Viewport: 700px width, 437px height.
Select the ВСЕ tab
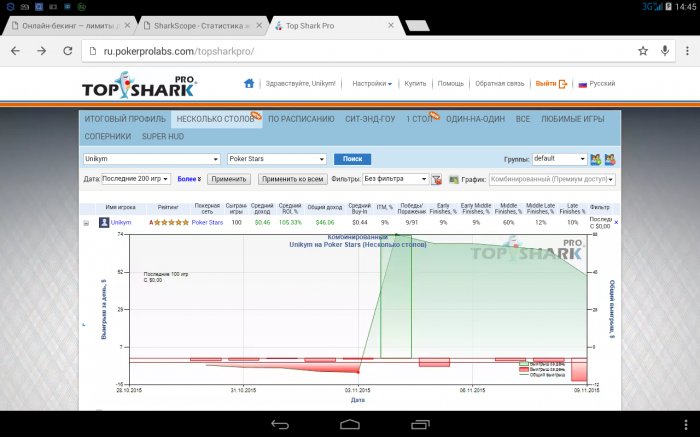coord(523,119)
